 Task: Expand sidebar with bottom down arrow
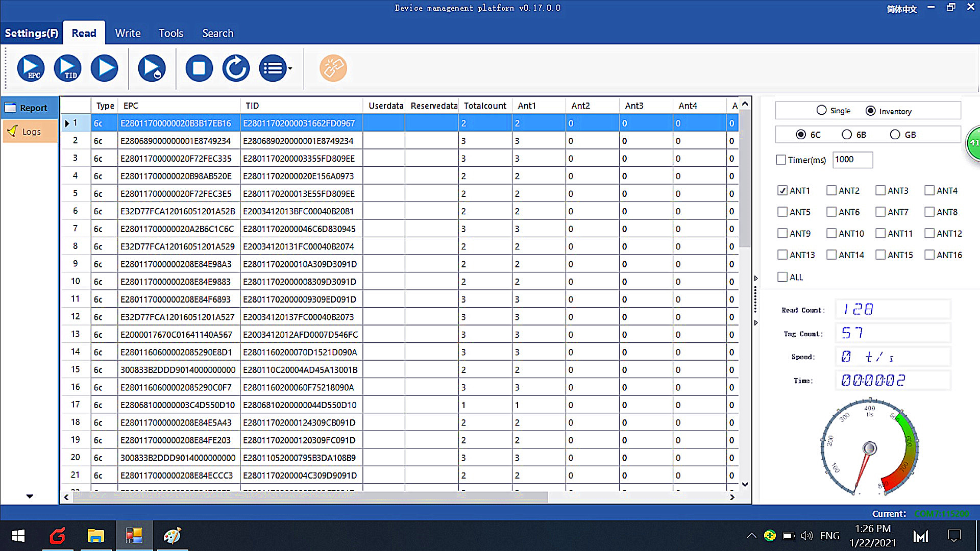point(30,496)
